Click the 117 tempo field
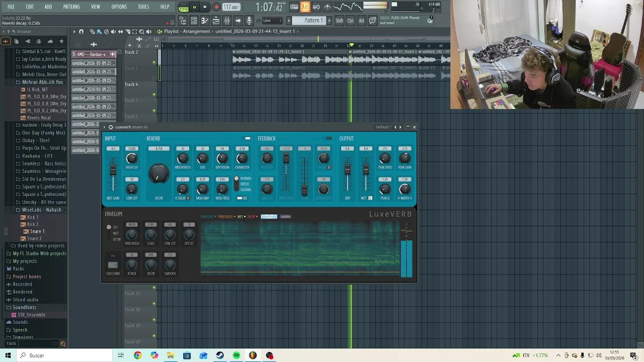Screen dimensions: 644x362 click(x=231, y=7)
